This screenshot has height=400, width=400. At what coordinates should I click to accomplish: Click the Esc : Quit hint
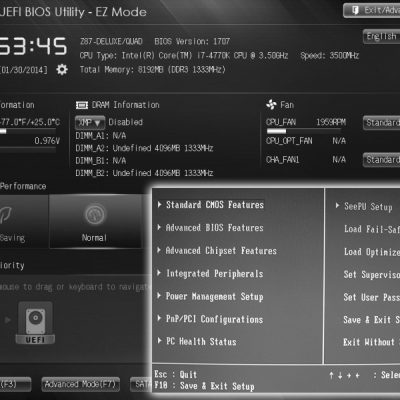pos(176,374)
